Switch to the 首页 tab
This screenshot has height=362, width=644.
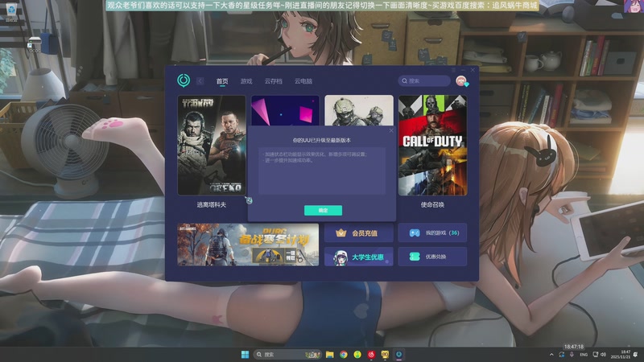(x=222, y=81)
